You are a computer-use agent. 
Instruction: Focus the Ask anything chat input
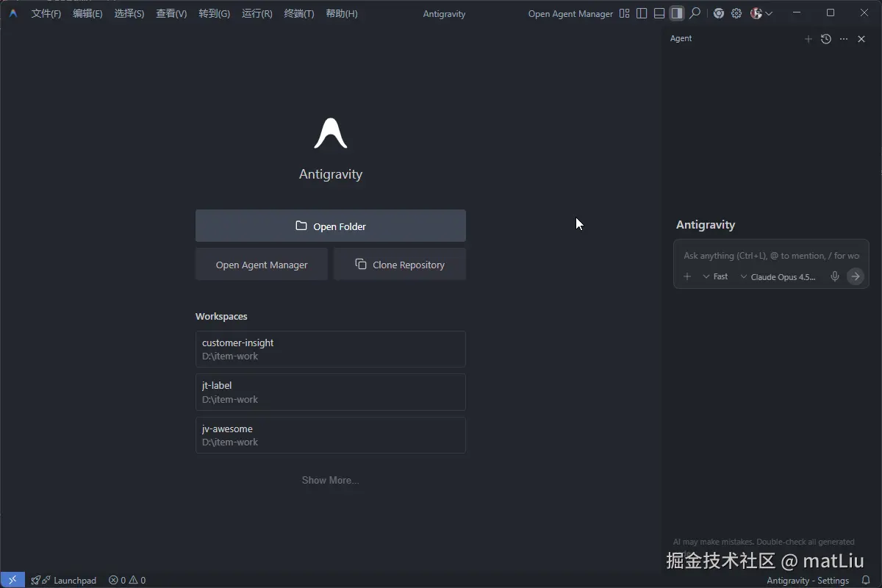(x=771, y=256)
